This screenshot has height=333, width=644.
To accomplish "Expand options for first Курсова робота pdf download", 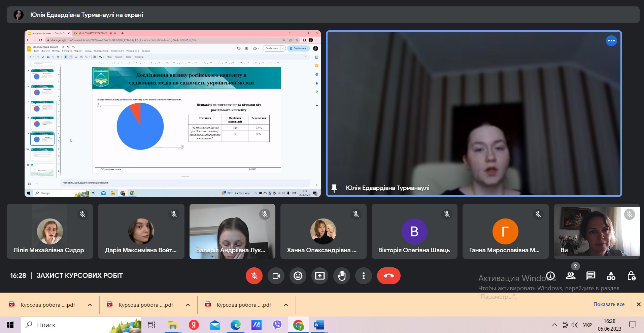I will pyautogui.click(x=90, y=305).
